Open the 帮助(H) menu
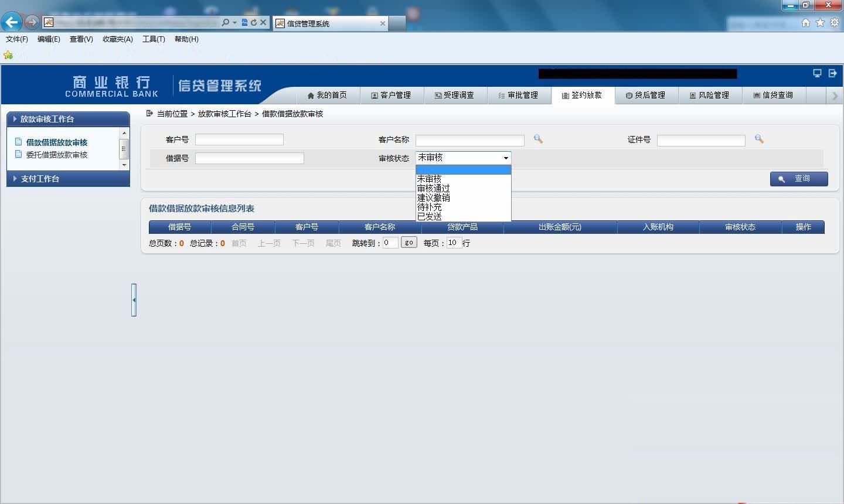The image size is (844, 504). click(x=186, y=39)
